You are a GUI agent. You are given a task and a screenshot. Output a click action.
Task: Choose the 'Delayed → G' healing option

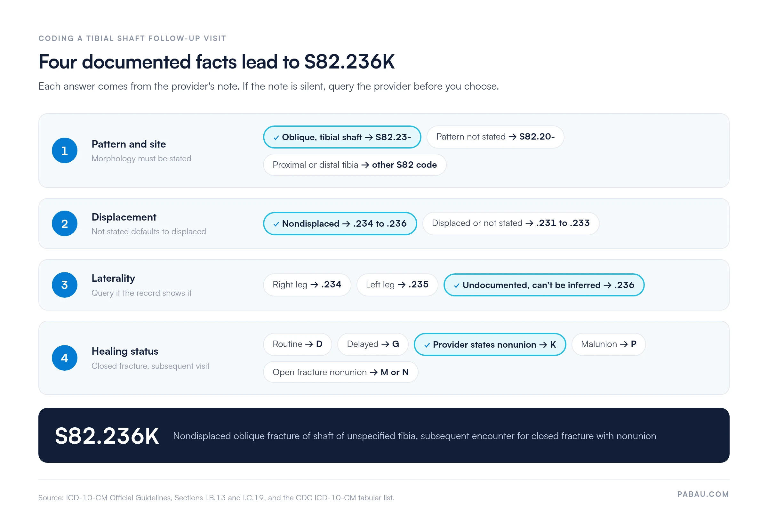tap(372, 344)
